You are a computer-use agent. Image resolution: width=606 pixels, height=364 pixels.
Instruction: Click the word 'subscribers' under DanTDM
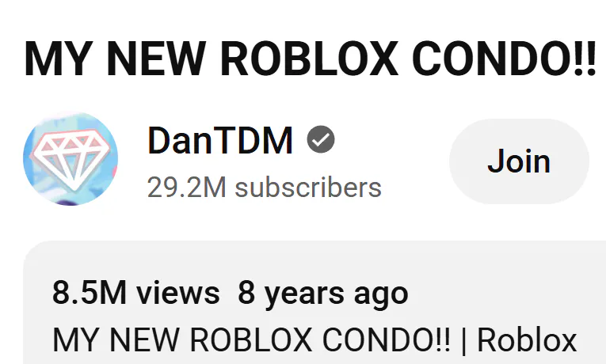coord(308,188)
